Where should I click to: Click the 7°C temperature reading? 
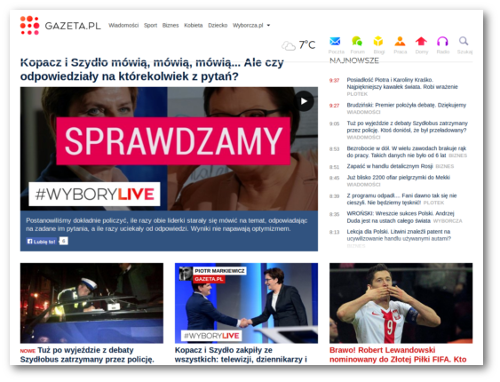coord(307,45)
